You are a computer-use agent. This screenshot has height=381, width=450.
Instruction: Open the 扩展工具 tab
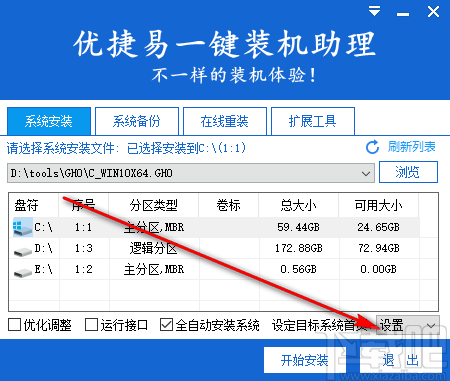313,121
